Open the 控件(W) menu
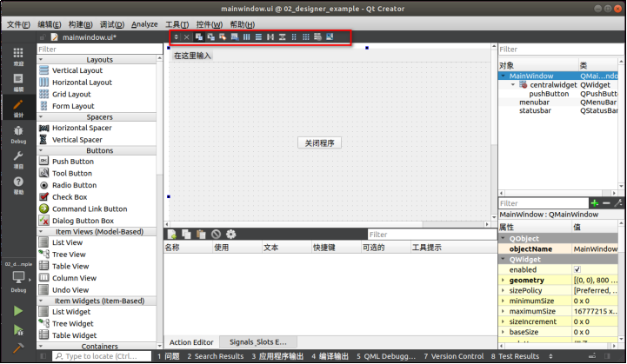627x364 pixels. (x=209, y=24)
